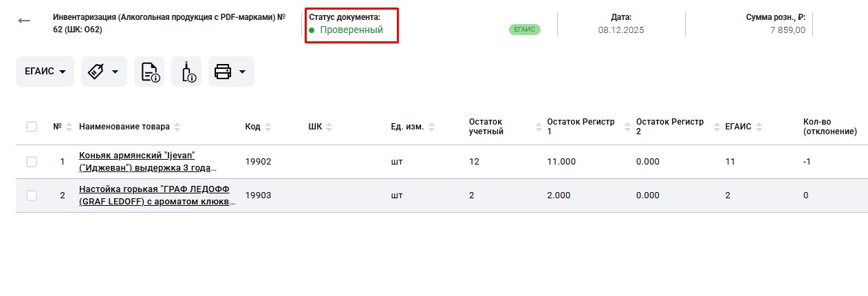
Task: Check the row 1 cognac checkbox
Action: point(32,162)
